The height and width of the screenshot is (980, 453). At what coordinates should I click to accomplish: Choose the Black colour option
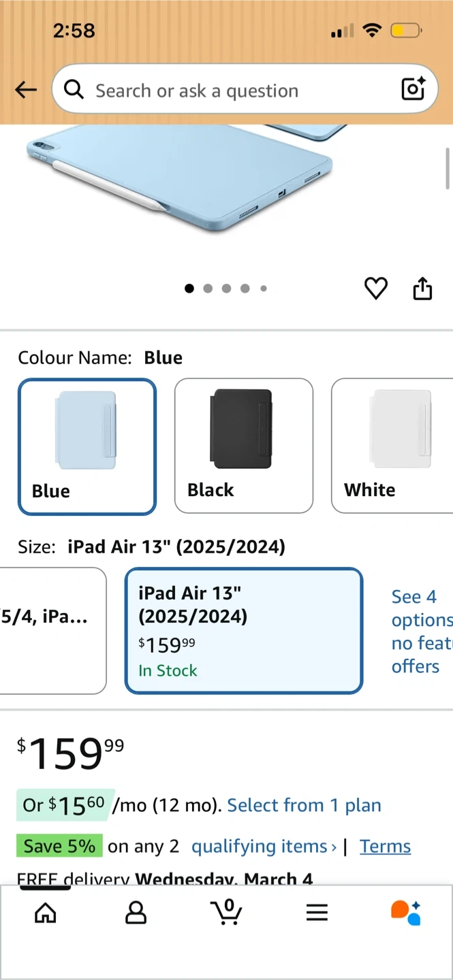[243, 446]
